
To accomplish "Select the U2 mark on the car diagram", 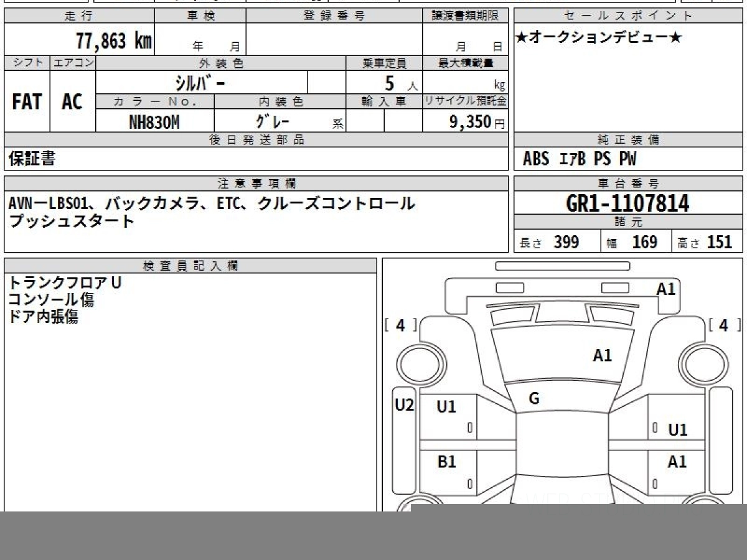I will click(x=404, y=406).
